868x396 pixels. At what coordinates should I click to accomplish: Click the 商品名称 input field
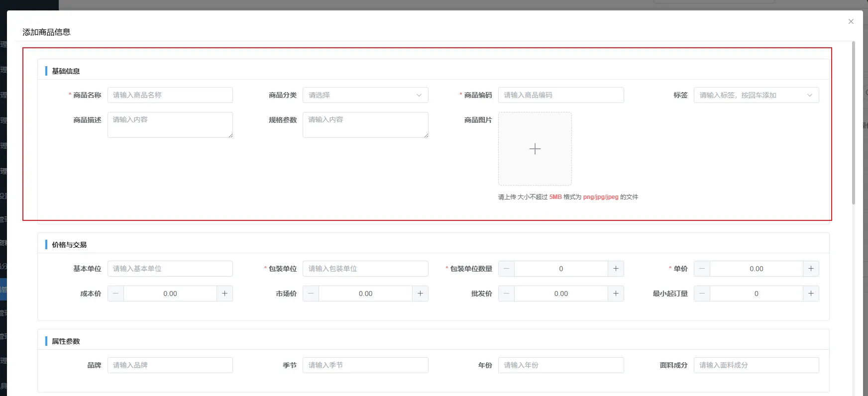(x=170, y=95)
